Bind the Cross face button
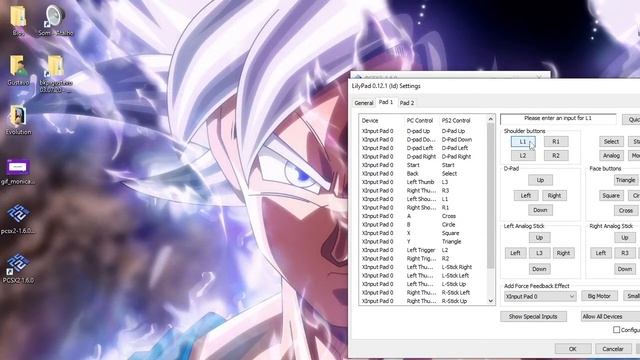This screenshot has height=360, width=640. 626,211
